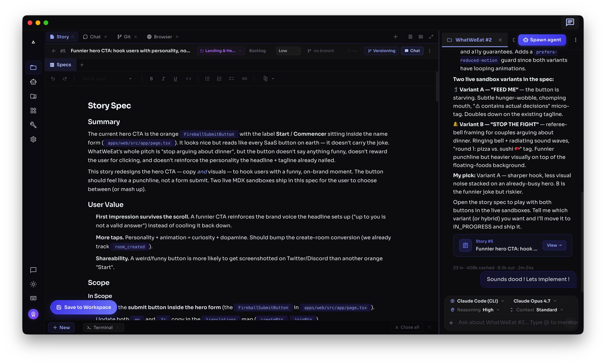606x364 pixels.
Task: Go back with the arrow next to #5
Action: pos(54,51)
